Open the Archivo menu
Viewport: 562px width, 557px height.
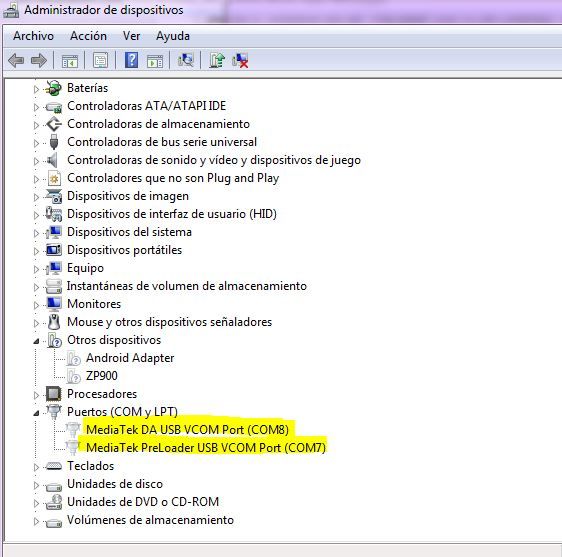click(x=33, y=36)
